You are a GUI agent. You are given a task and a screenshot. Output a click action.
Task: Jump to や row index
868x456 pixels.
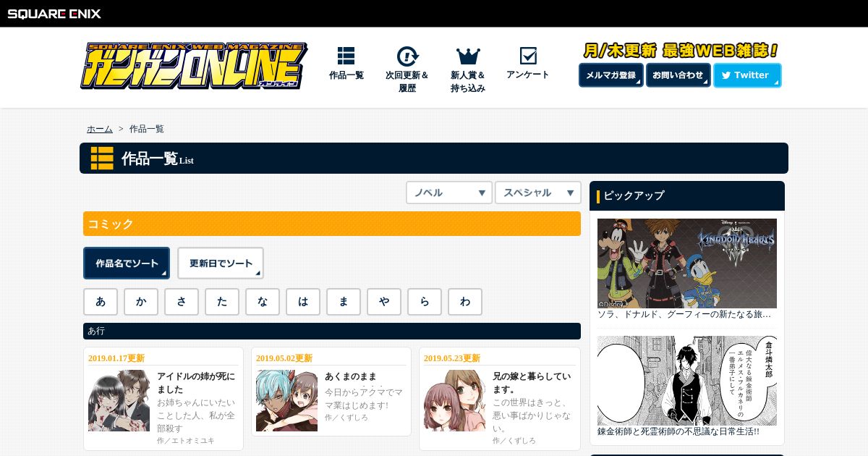pyautogui.click(x=384, y=302)
